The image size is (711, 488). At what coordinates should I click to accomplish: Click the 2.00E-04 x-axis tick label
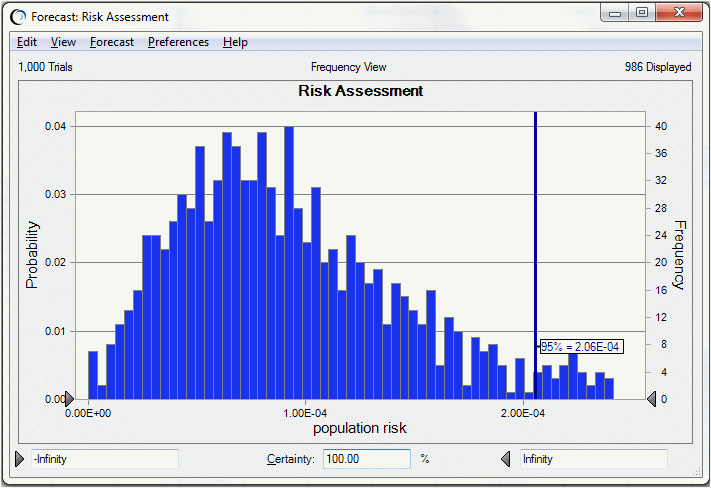pyautogui.click(x=523, y=414)
